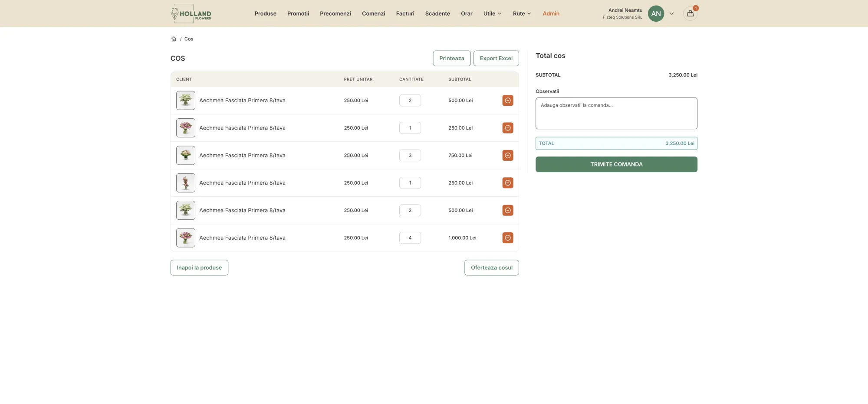Expand the Utile dropdown menu
Image resolution: width=868 pixels, height=404 pixels.
coord(492,13)
